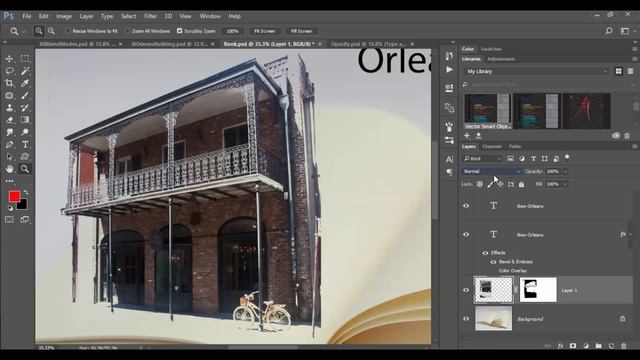Click the Add layer style fx icon

point(560,346)
